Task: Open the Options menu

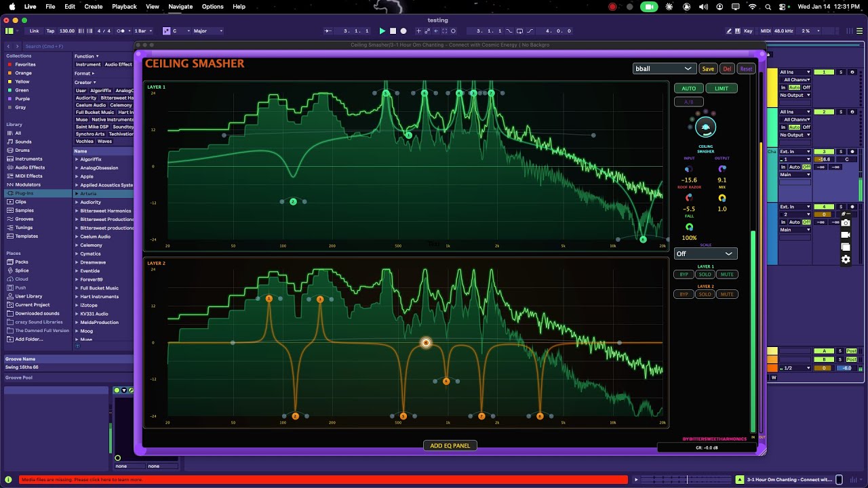Action: (x=213, y=7)
